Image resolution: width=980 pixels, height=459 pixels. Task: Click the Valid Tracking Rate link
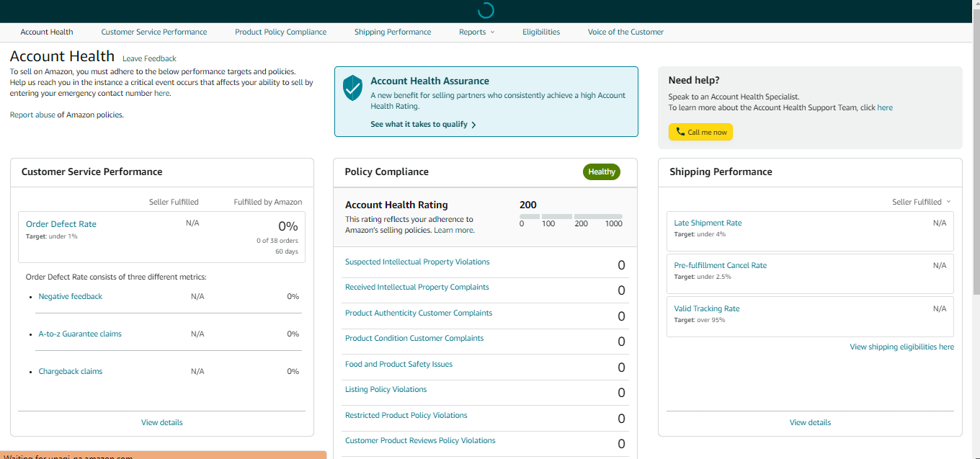click(x=707, y=308)
